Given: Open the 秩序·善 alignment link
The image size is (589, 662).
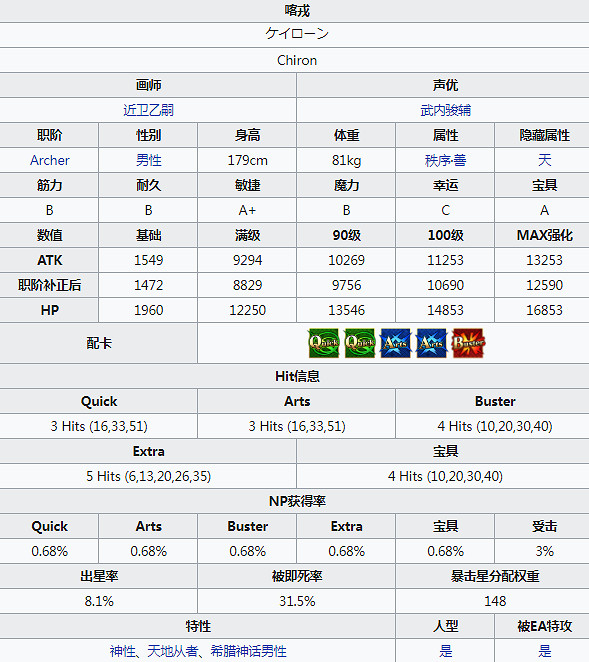Looking at the screenshot, I should pyautogui.click(x=445, y=160).
